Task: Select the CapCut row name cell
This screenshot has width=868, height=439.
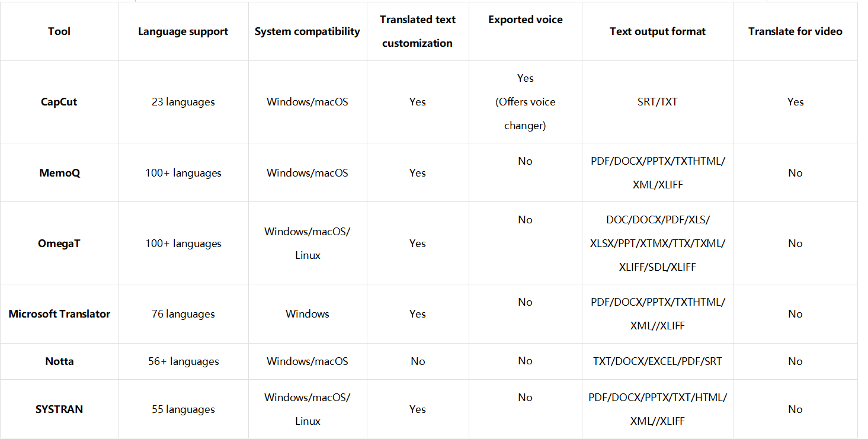Action: (59, 102)
